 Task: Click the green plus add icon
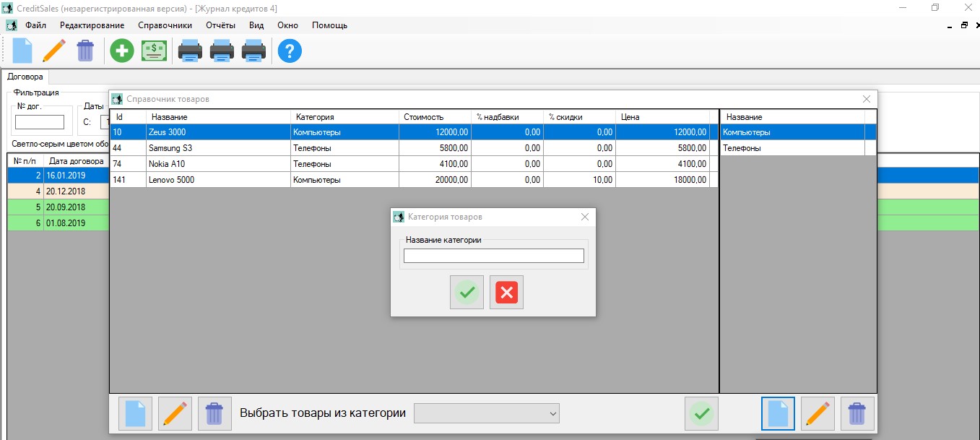coord(122,51)
